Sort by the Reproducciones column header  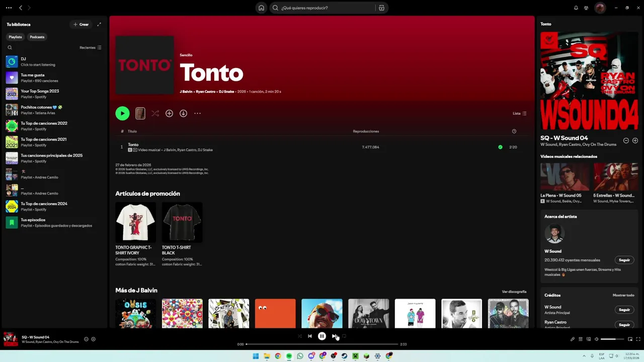366,131
